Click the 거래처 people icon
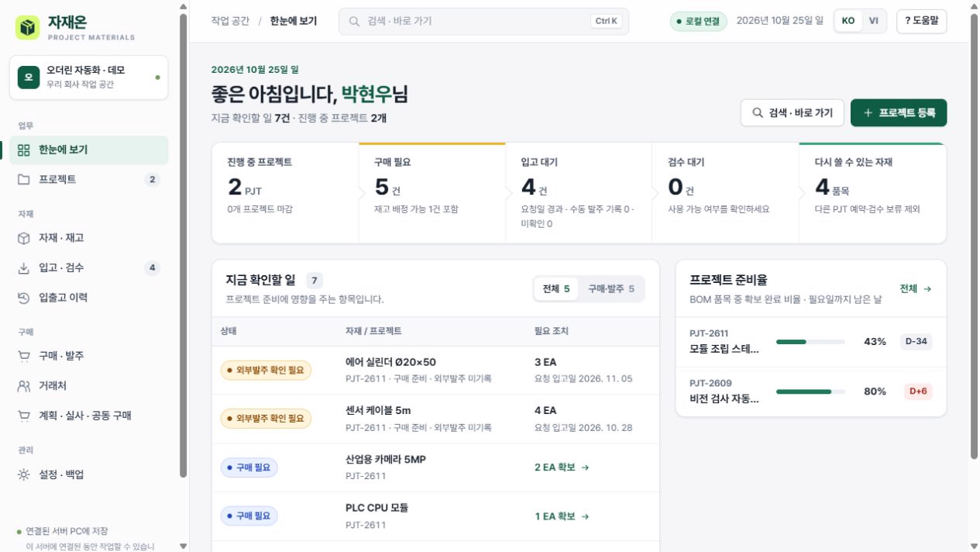The image size is (980, 552). coord(24,385)
